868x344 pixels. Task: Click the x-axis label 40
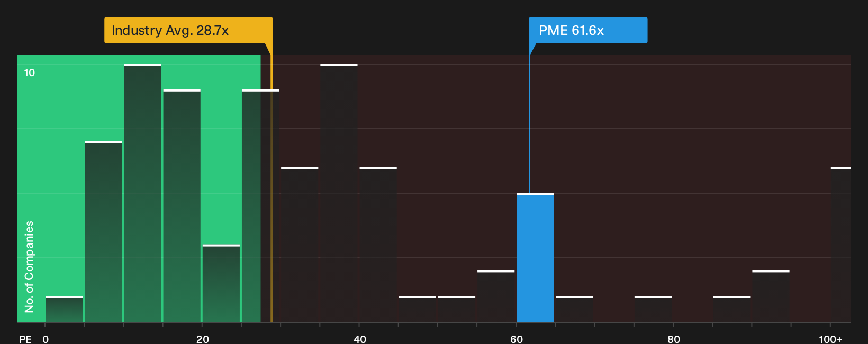359,339
